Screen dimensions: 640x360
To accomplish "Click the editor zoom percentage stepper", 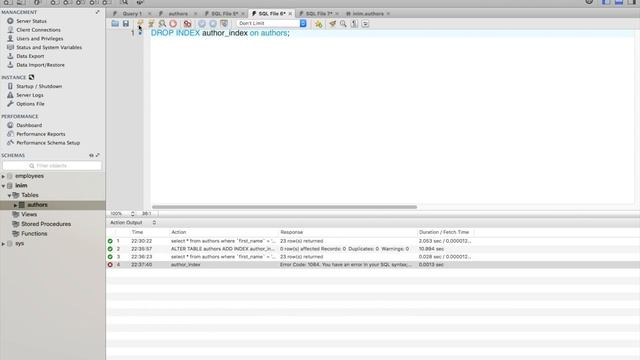I will click(133, 213).
